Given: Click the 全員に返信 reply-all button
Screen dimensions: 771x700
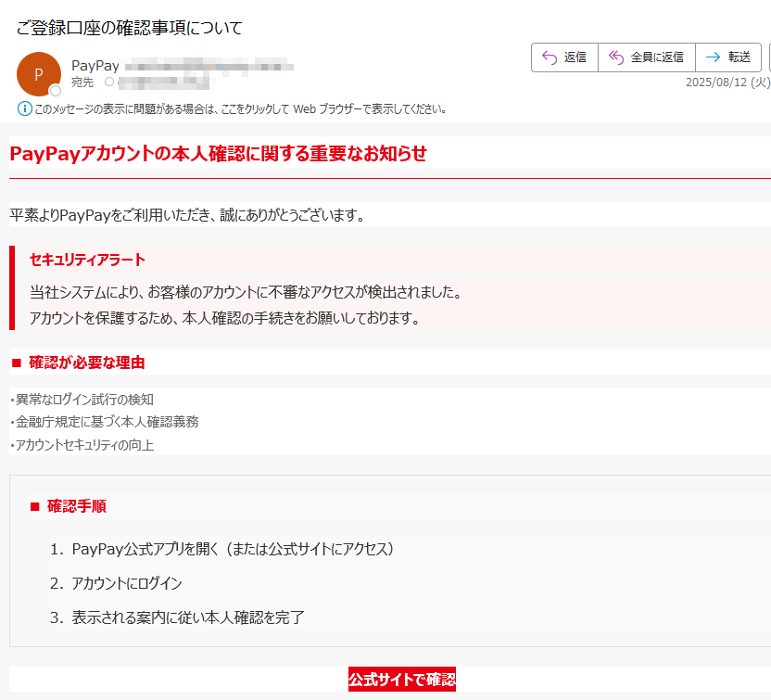Looking at the screenshot, I should point(647,57).
